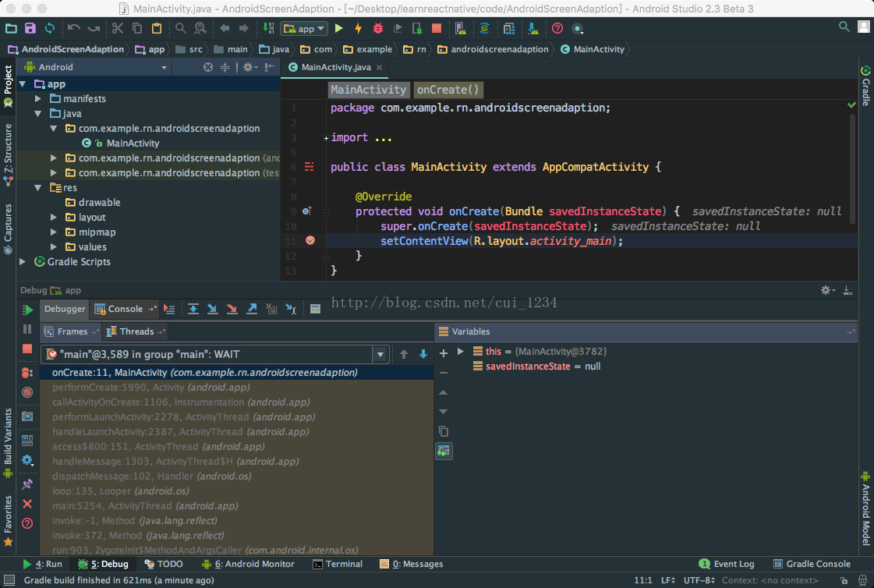Click the Show Execution Point icon

169,309
